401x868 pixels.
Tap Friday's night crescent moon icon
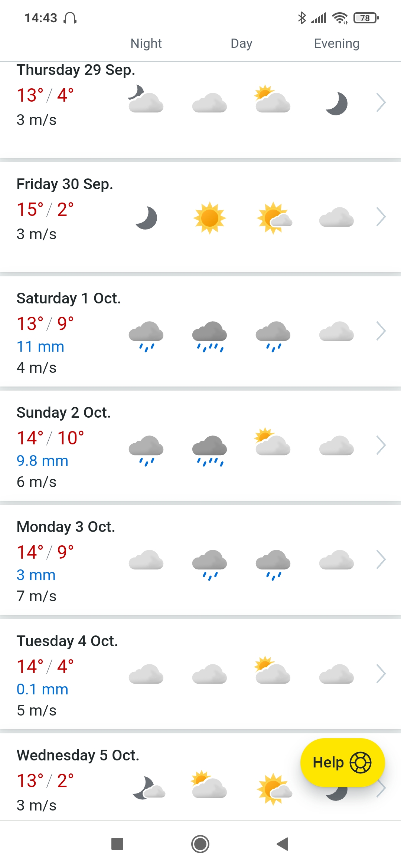146,218
